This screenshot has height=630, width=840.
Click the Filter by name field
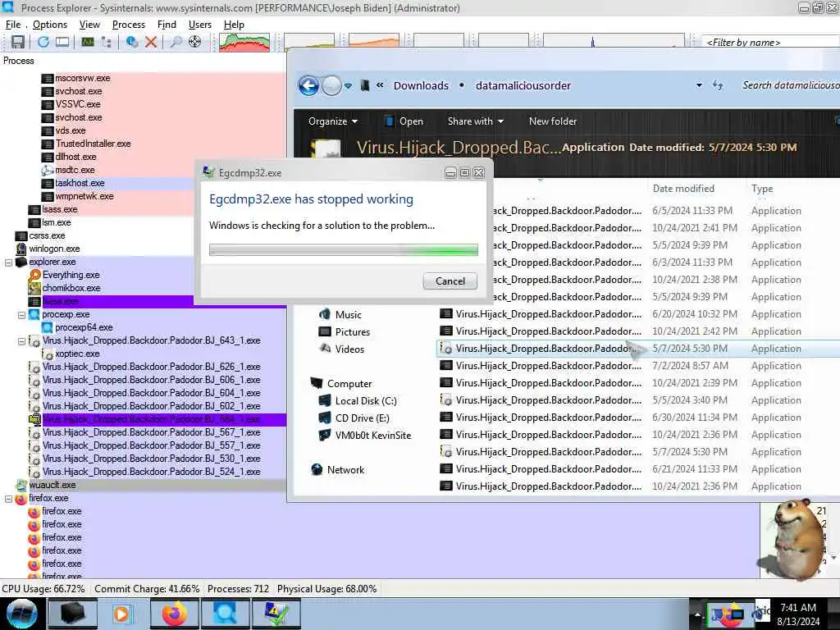click(769, 43)
